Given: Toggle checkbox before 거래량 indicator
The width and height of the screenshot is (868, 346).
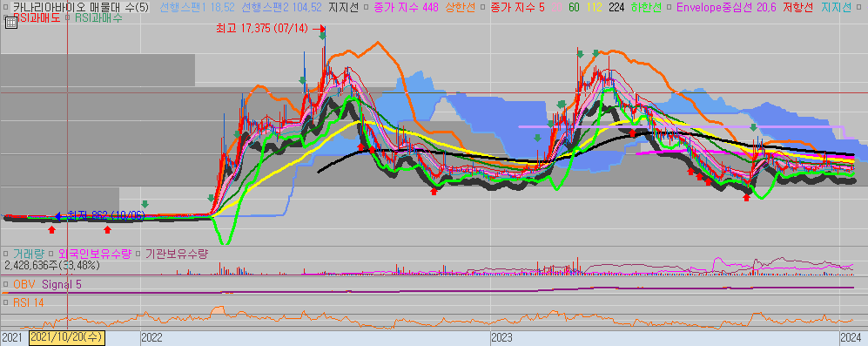Looking at the screenshot, I should pos(5,254).
